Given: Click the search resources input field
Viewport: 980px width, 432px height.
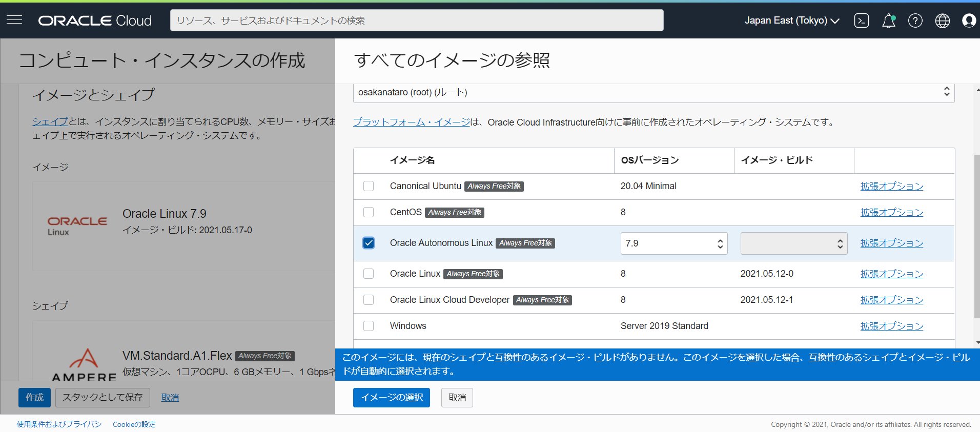Looking at the screenshot, I should [x=417, y=20].
